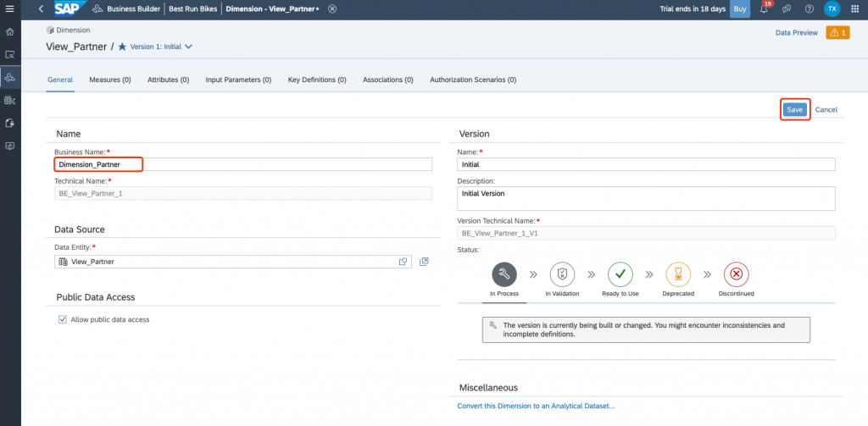
Task: Open the Attributes (0) tab
Action: pos(169,80)
